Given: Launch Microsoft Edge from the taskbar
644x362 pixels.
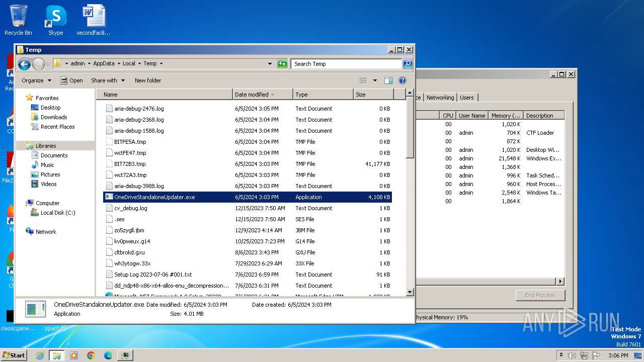Looking at the screenshot, I should pos(108,355).
